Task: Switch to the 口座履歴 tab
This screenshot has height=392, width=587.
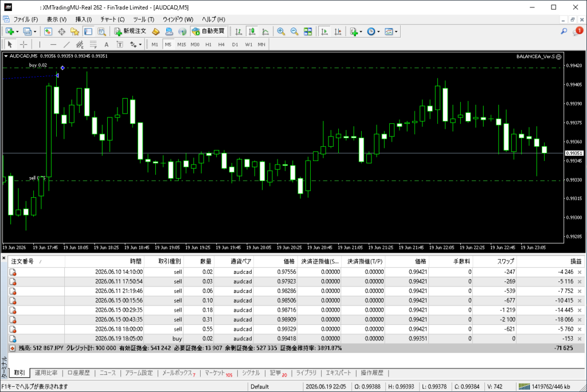Action: [79, 373]
